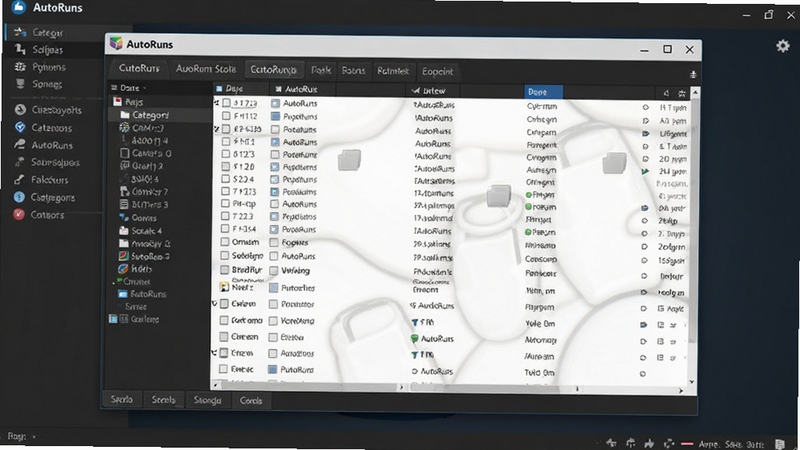Select the third tab CatoRunys
Image resolution: width=800 pixels, height=450 pixels.
click(x=273, y=69)
